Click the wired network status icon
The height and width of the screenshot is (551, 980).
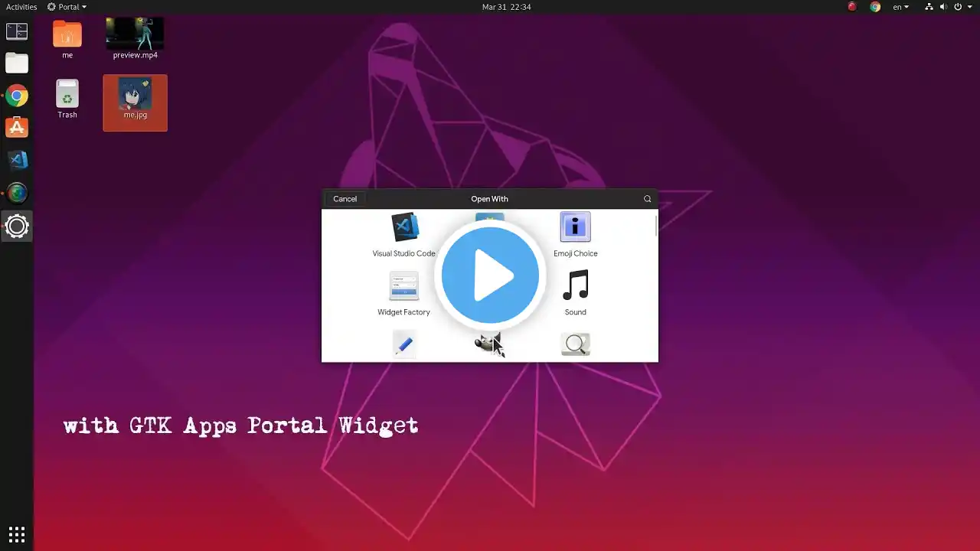tap(929, 7)
